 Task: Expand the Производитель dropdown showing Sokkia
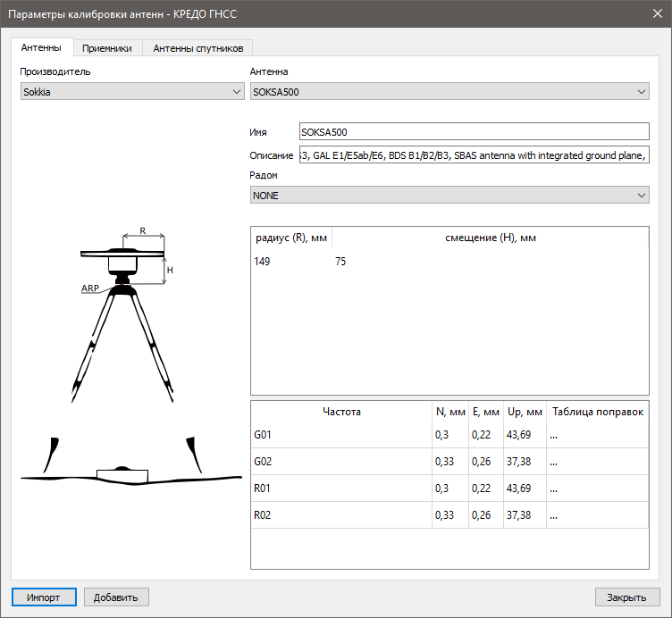pos(132,92)
